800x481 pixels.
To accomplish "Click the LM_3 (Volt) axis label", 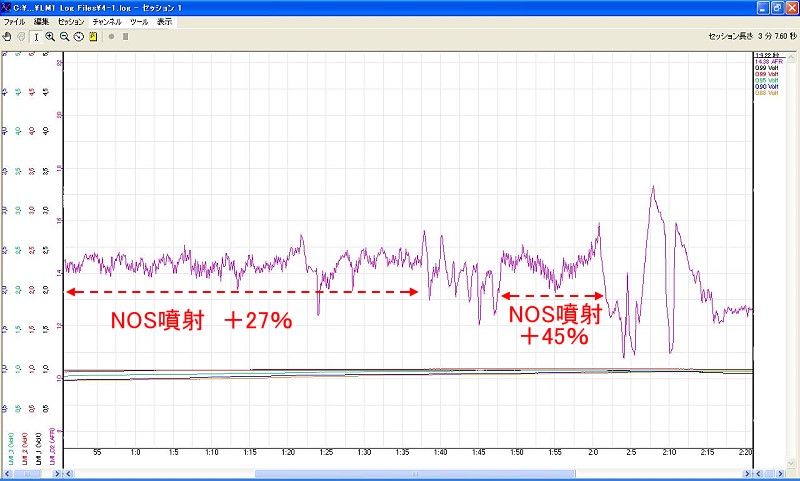I will click(11, 449).
